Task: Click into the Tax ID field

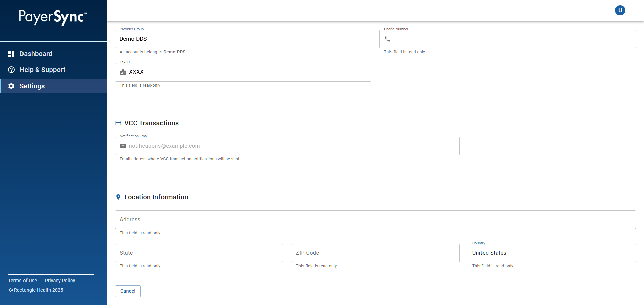Action: tap(243, 72)
